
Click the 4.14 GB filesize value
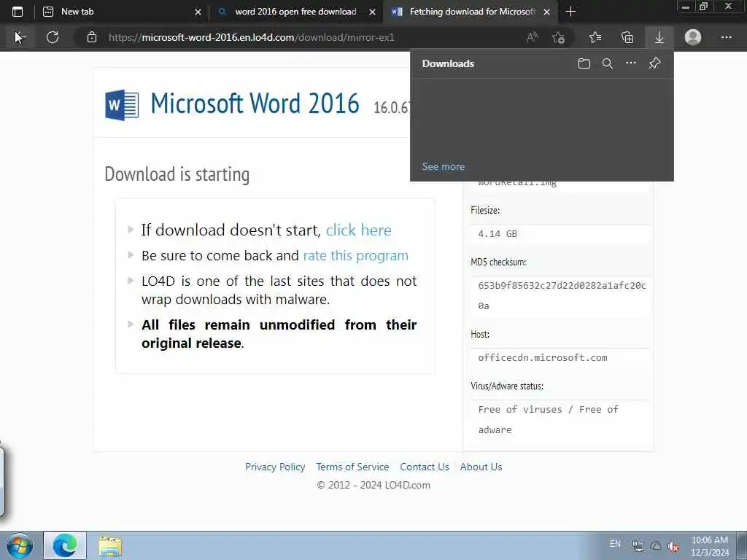pos(498,234)
